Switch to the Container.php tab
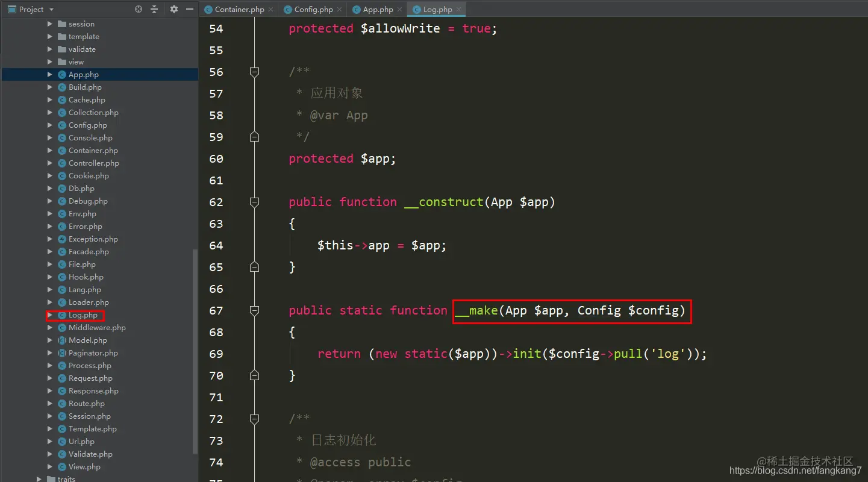The width and height of the screenshot is (868, 482). [x=239, y=10]
